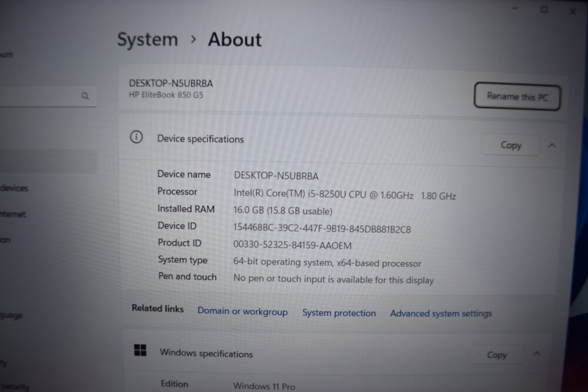Click the Processor label
Screen dimensions: 588x392
click(x=177, y=192)
